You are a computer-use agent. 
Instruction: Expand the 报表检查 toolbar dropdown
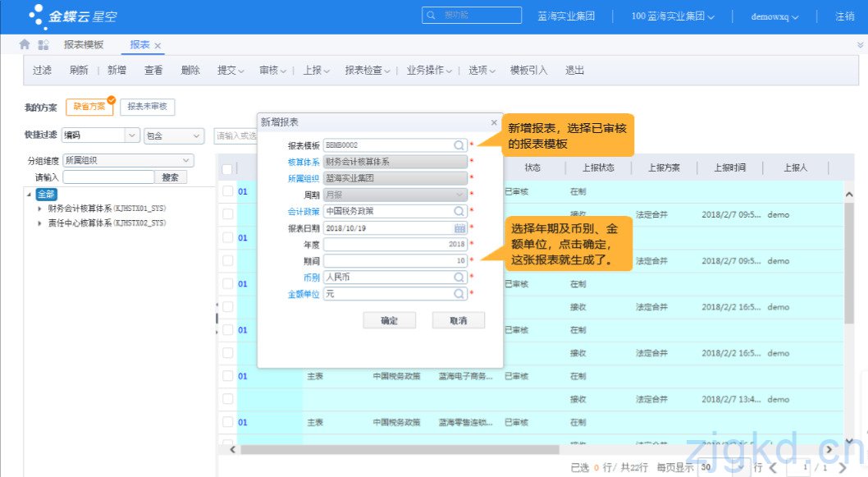coord(387,71)
